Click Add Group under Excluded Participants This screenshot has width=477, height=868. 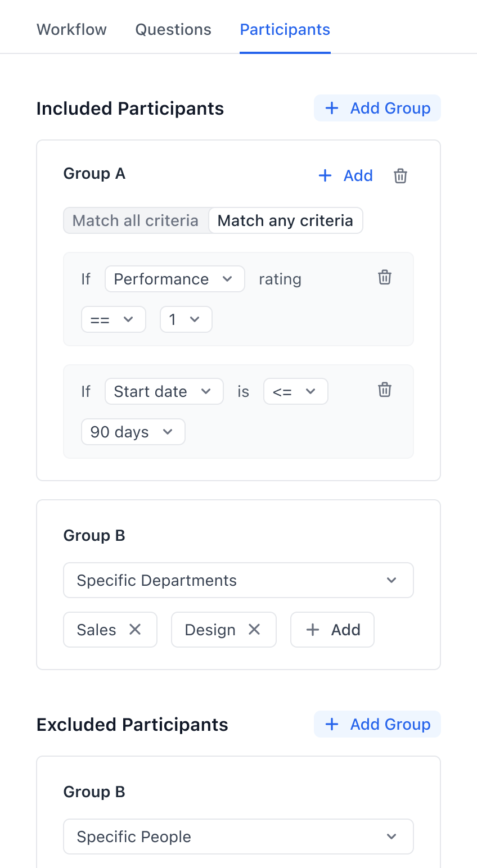click(377, 724)
